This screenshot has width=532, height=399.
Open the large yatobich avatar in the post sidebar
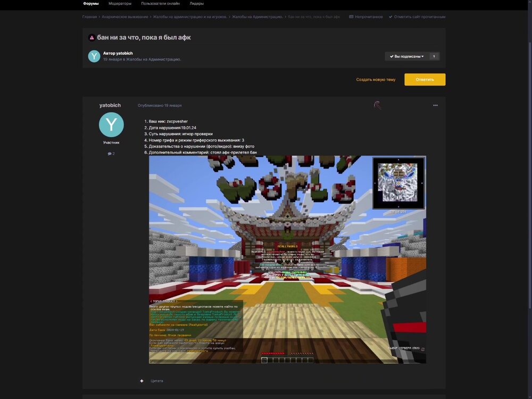[x=111, y=125]
